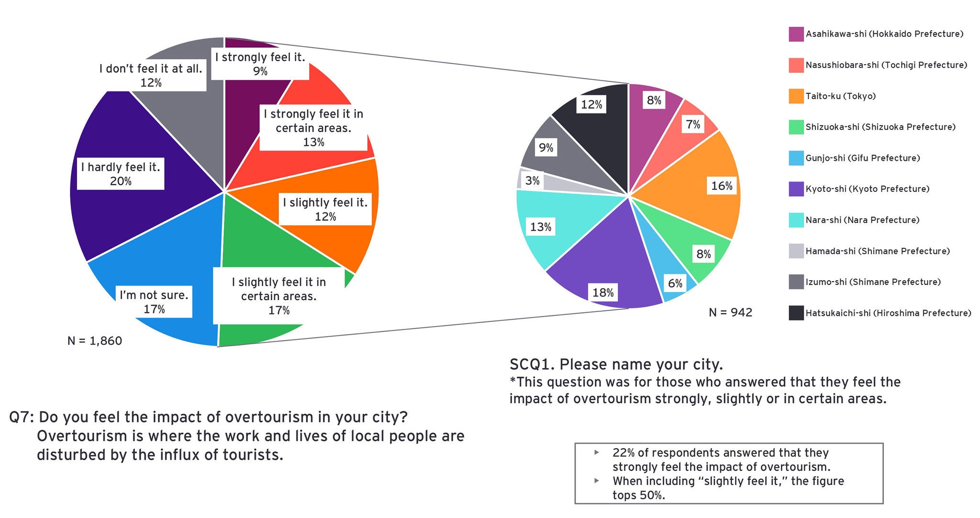This screenshot has height=518, width=980.
Task: Click the Kyoto-shi purple legend swatch
Action: click(x=796, y=189)
